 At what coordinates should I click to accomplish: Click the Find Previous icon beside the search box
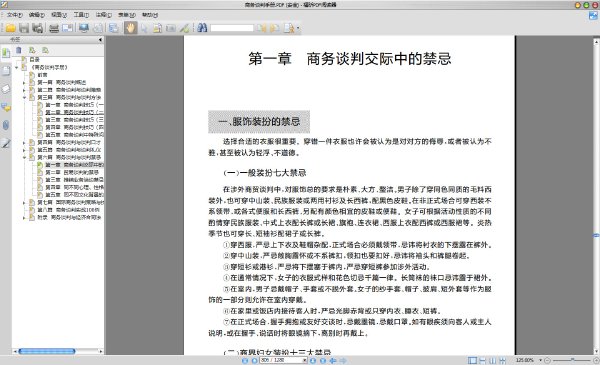tap(262, 28)
